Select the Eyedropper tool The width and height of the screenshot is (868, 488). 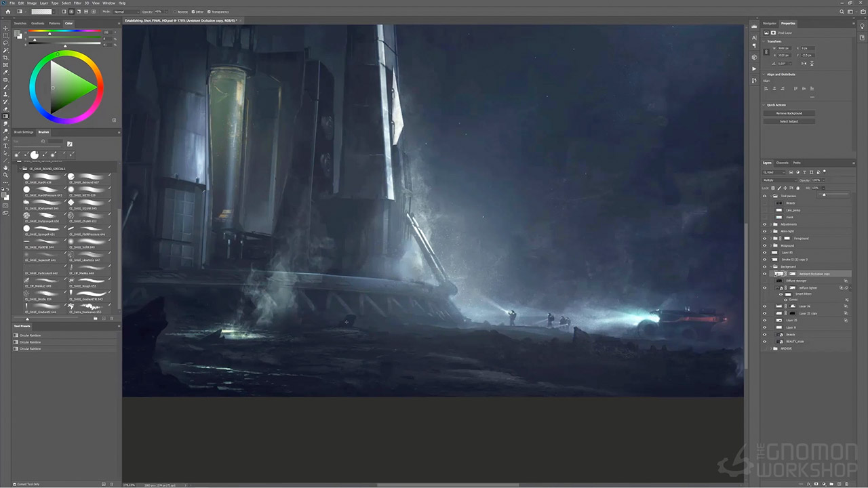click(6, 72)
